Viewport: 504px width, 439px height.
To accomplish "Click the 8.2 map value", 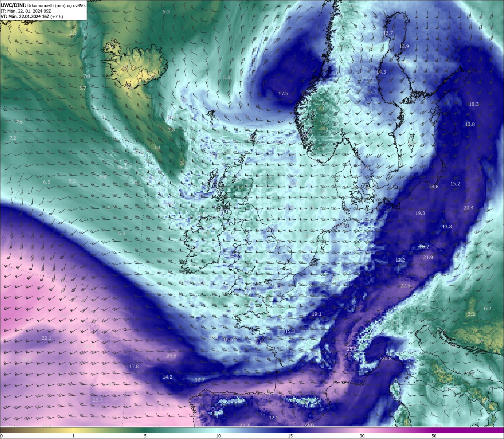I will 72,181.
